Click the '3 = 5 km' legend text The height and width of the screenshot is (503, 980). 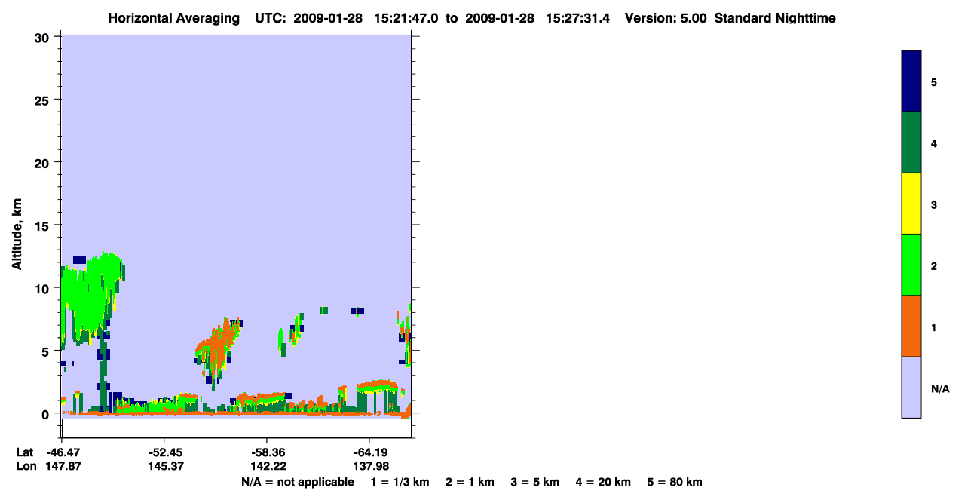click(535, 483)
